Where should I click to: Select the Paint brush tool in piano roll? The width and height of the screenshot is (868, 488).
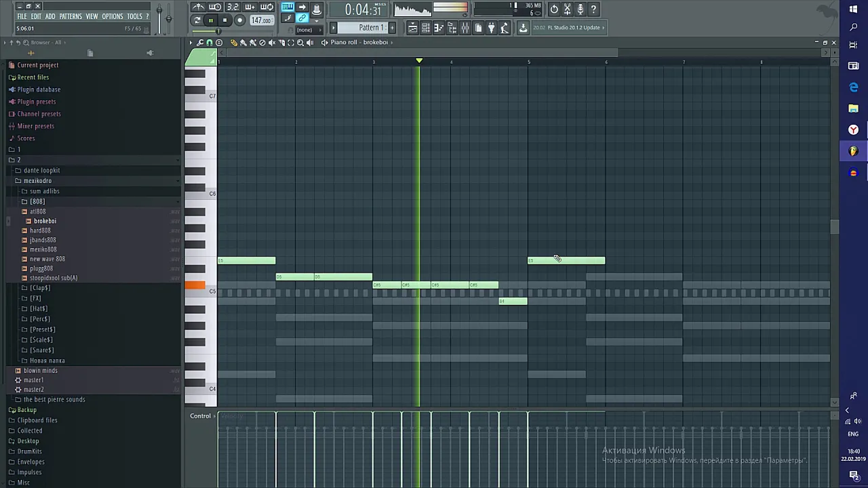coord(243,42)
